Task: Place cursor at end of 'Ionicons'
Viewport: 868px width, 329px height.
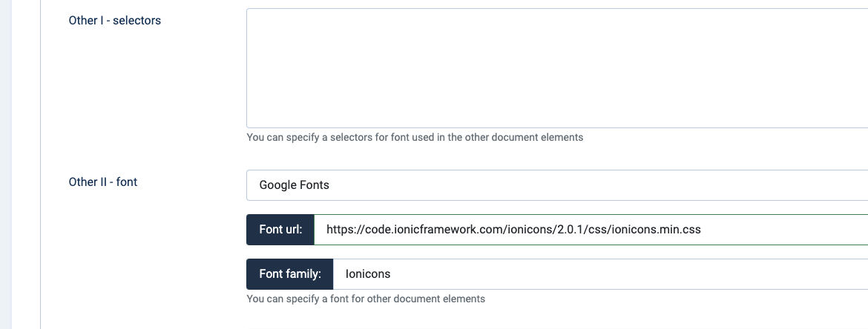Action: click(391, 274)
